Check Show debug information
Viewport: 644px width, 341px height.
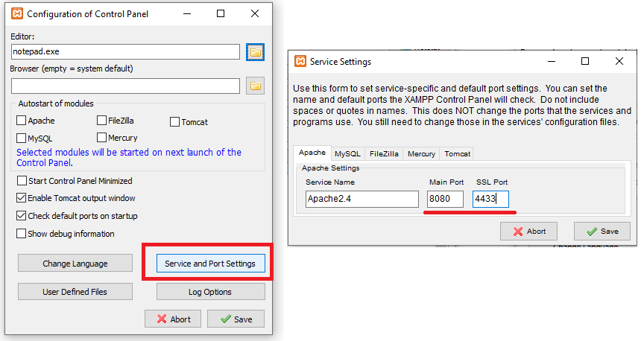(x=22, y=234)
